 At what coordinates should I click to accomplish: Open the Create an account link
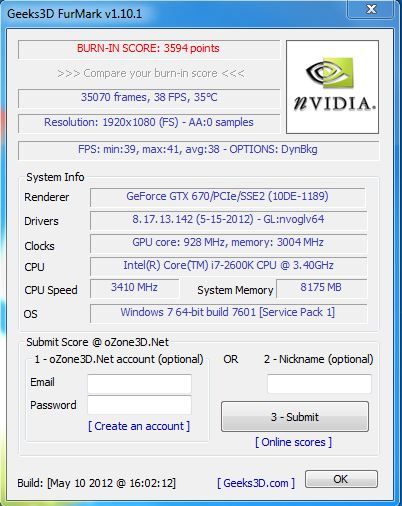tap(139, 426)
